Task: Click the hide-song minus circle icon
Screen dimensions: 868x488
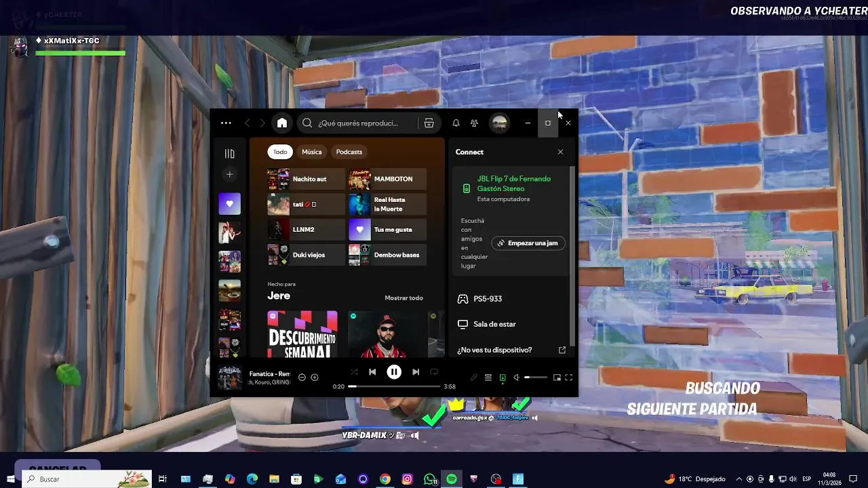Action: coord(302,378)
